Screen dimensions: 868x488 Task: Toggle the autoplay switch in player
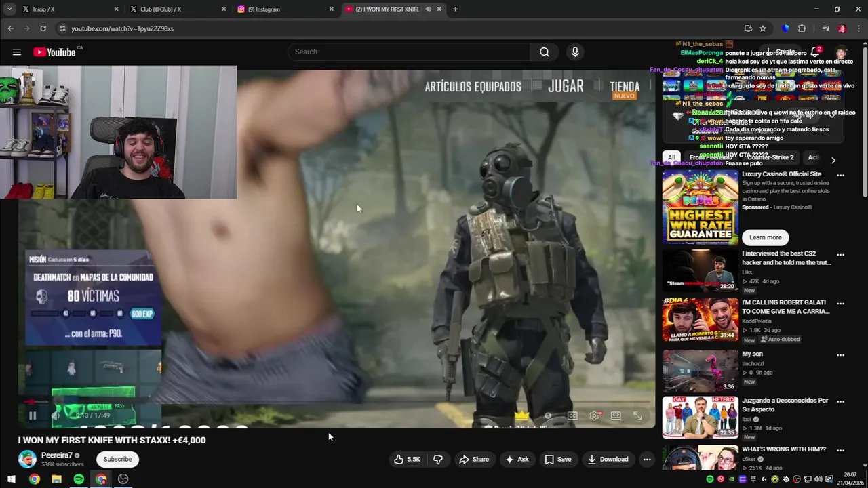549,415
